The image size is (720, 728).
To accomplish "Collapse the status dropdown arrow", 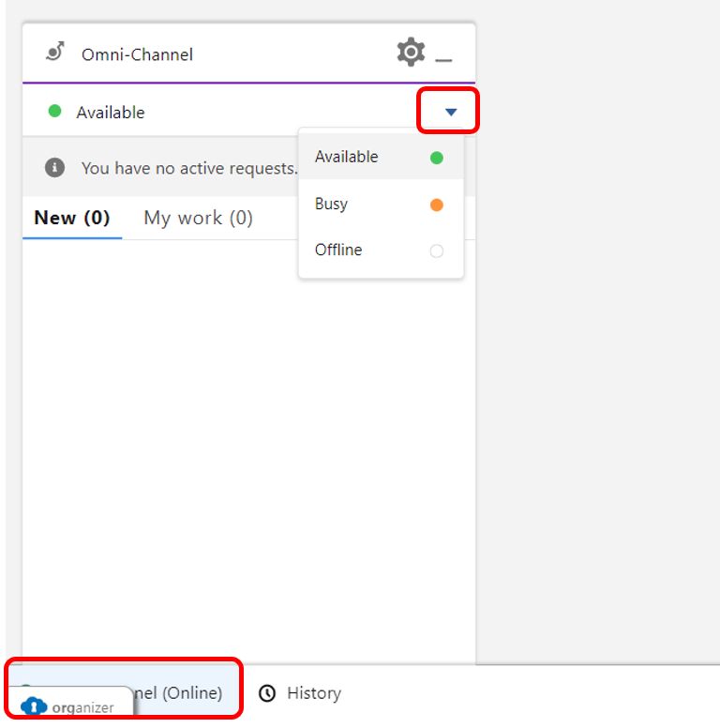I will (x=451, y=112).
